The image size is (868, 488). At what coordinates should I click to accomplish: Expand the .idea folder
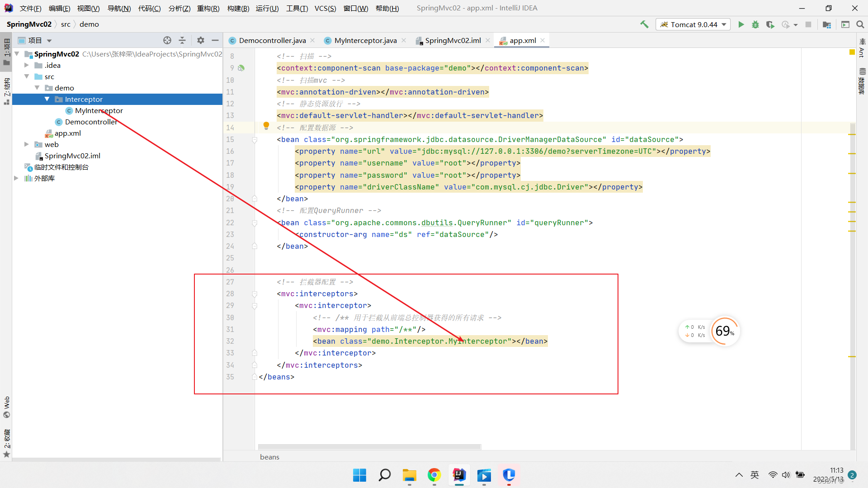tap(27, 65)
